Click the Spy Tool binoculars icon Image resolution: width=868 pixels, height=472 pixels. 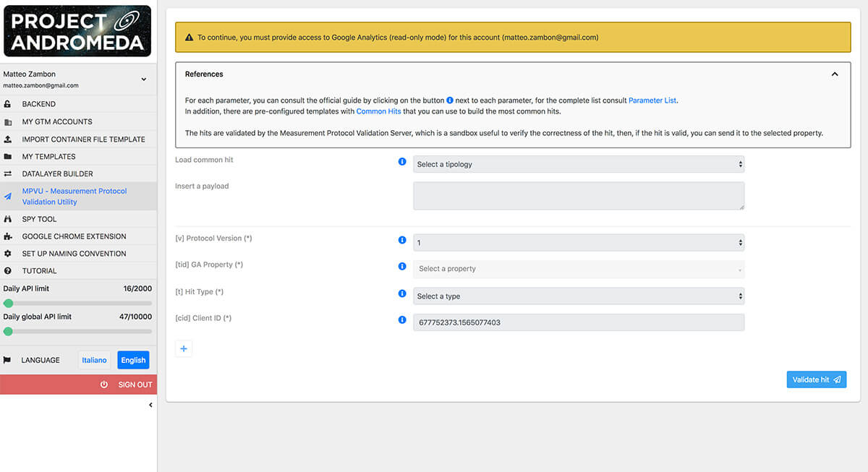(x=7, y=219)
